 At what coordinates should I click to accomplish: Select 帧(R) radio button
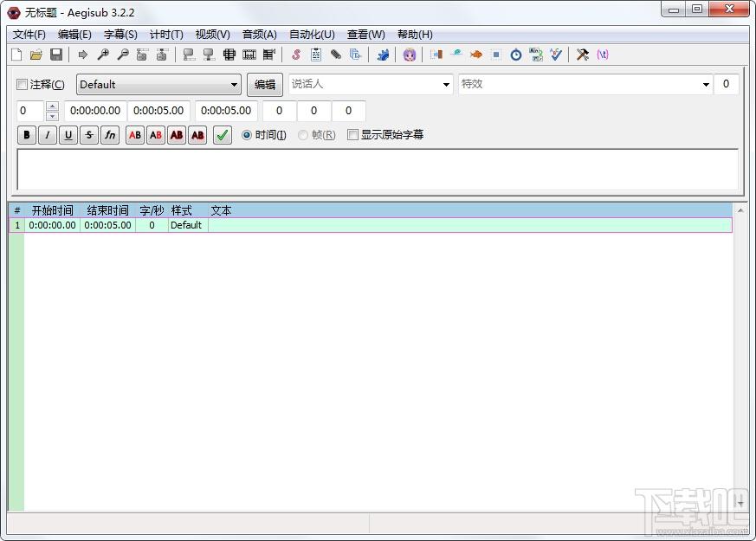[303, 135]
